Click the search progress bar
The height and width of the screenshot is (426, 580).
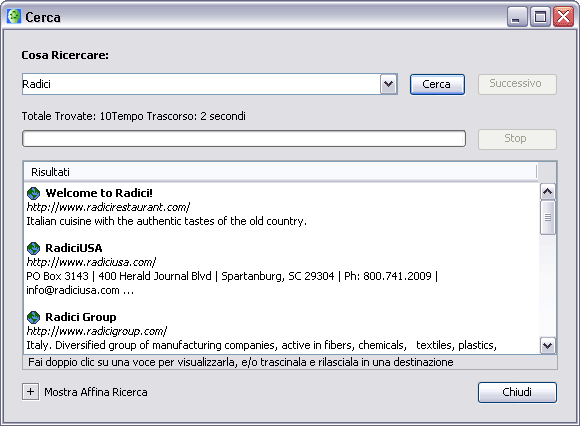tap(244, 139)
